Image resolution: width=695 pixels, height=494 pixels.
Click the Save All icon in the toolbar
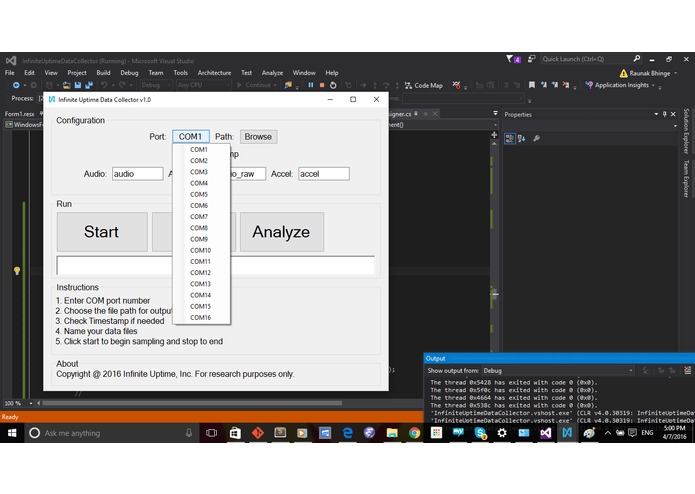click(x=89, y=85)
